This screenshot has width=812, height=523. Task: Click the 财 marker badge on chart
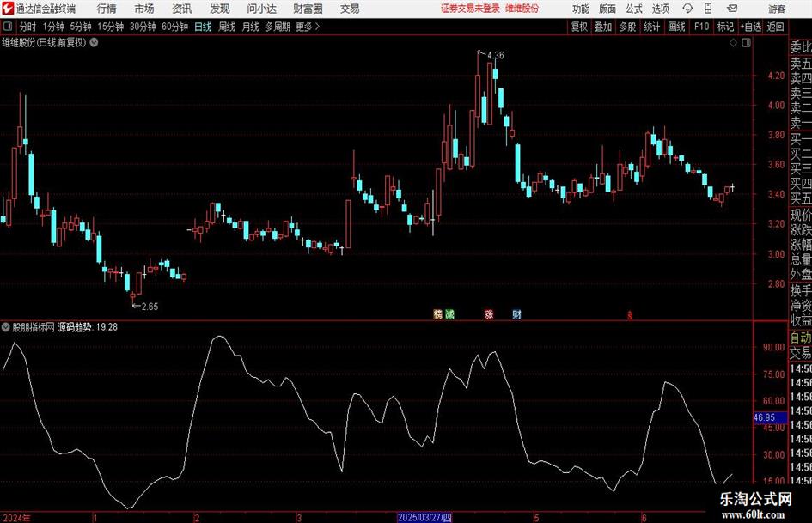tap(516, 313)
